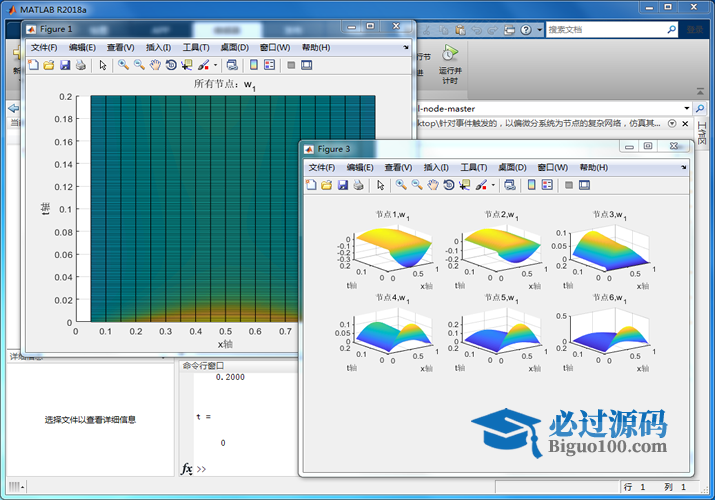Image resolution: width=715 pixels, height=500 pixels.
Task: Activate Rotate 3D tool in Figure 1
Action: coord(171,65)
